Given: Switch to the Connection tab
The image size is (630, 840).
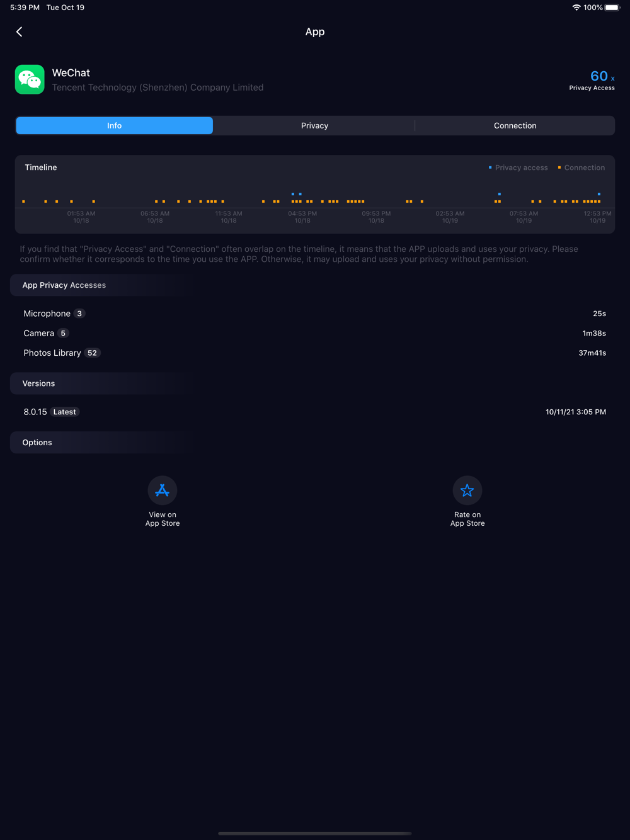Looking at the screenshot, I should tap(515, 125).
